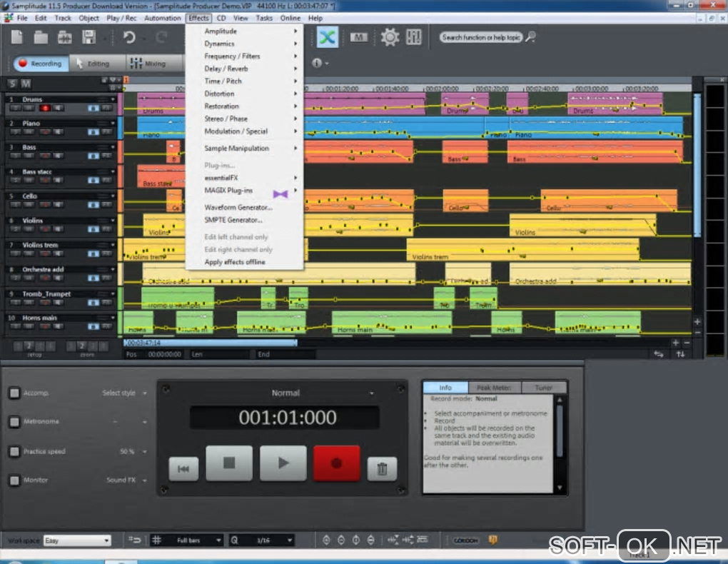Screen dimensions: 728x564
Task: Undo the last action with the curved arrow
Action: [x=129, y=36]
